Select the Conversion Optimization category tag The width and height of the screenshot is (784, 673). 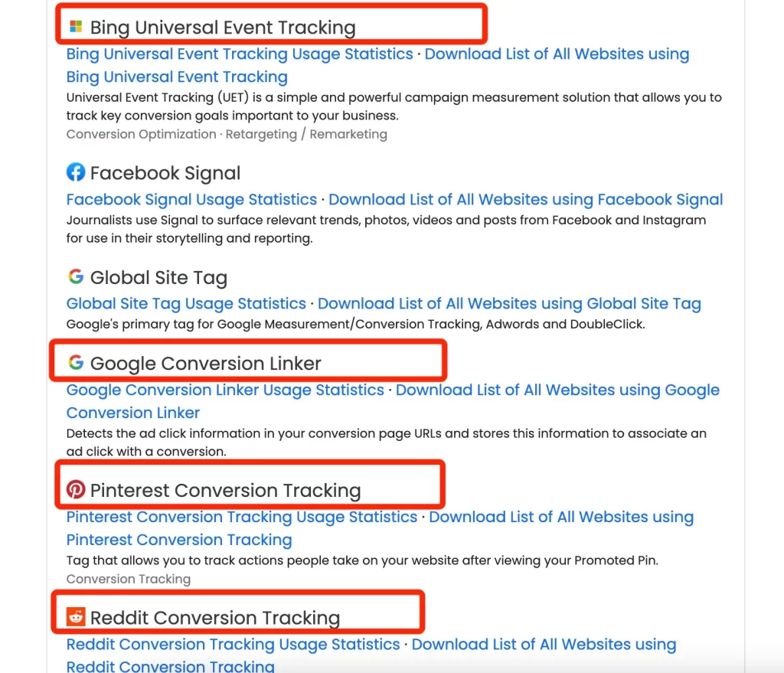(x=141, y=134)
